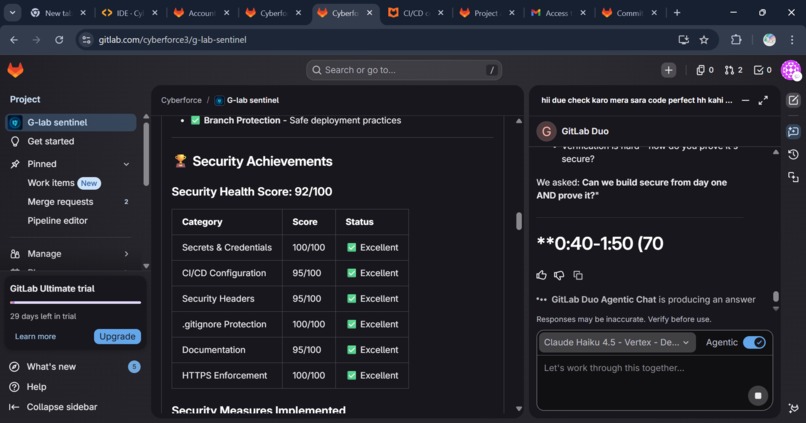Copy the Duo response text
806x423 pixels.
click(578, 275)
